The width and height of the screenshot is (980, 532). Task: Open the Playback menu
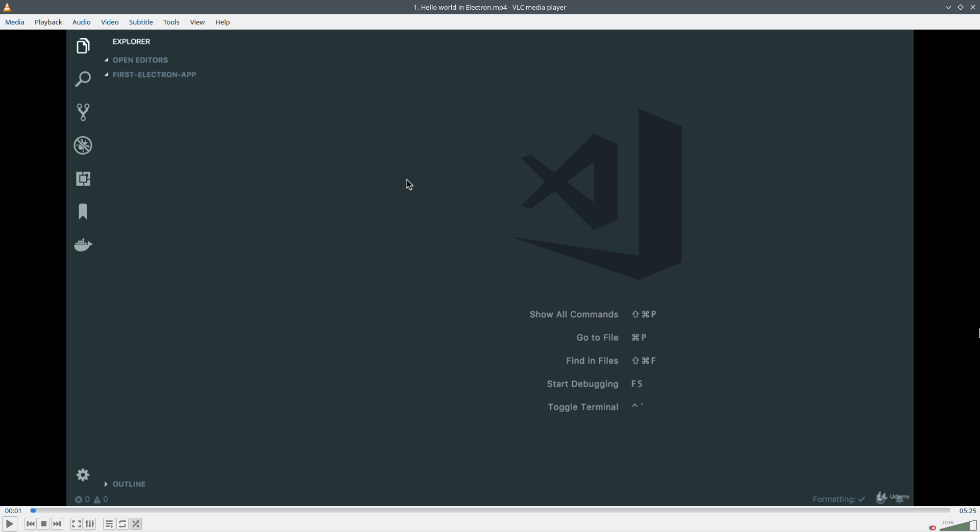tap(48, 22)
